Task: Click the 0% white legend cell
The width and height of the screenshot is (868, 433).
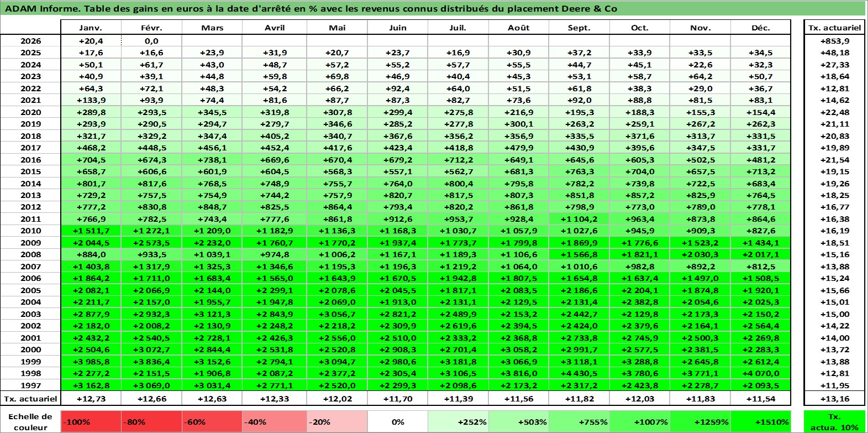Action: coord(398,421)
